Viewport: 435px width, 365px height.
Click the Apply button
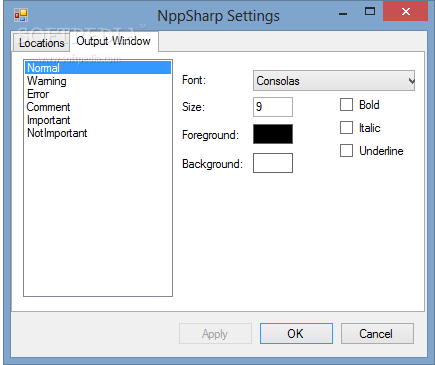(215, 333)
